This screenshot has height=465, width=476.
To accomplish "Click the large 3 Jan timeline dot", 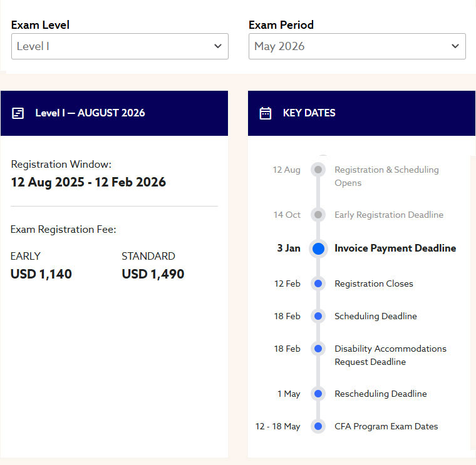I will pyautogui.click(x=318, y=248).
